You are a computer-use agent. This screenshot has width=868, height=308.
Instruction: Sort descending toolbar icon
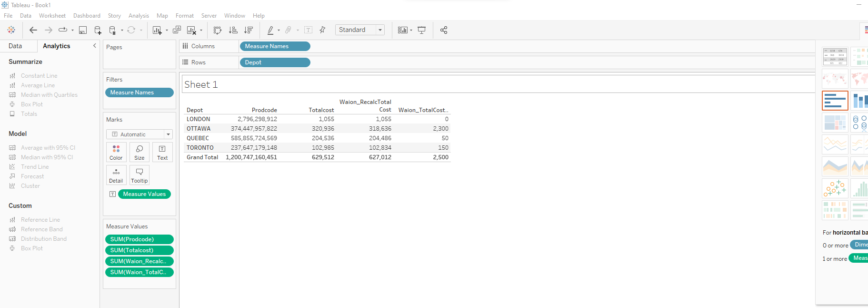coord(248,30)
